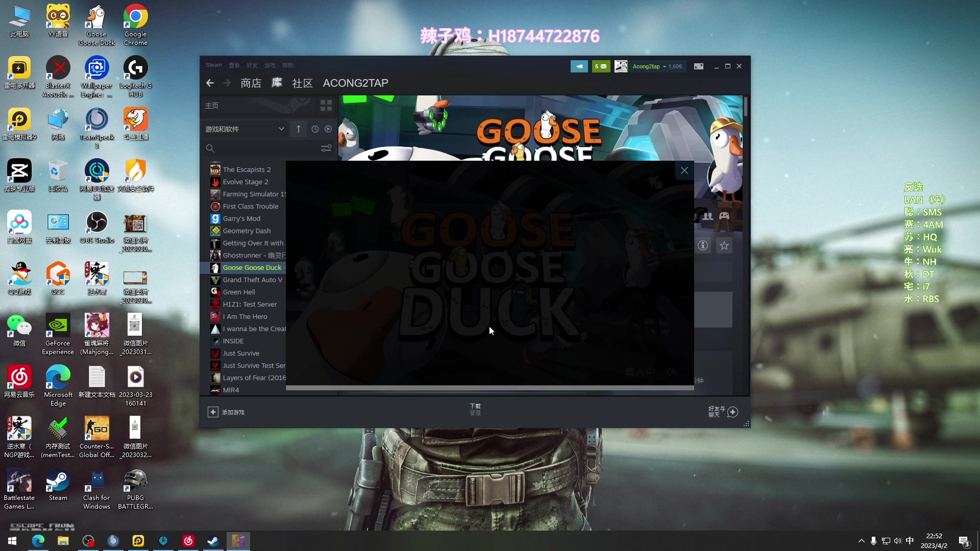Open game info icon on Goose page
The image size is (980, 551).
pyautogui.click(x=703, y=245)
